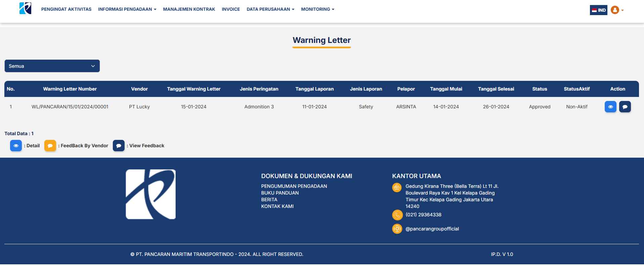Click the blue Detail legend eye icon

point(16,146)
